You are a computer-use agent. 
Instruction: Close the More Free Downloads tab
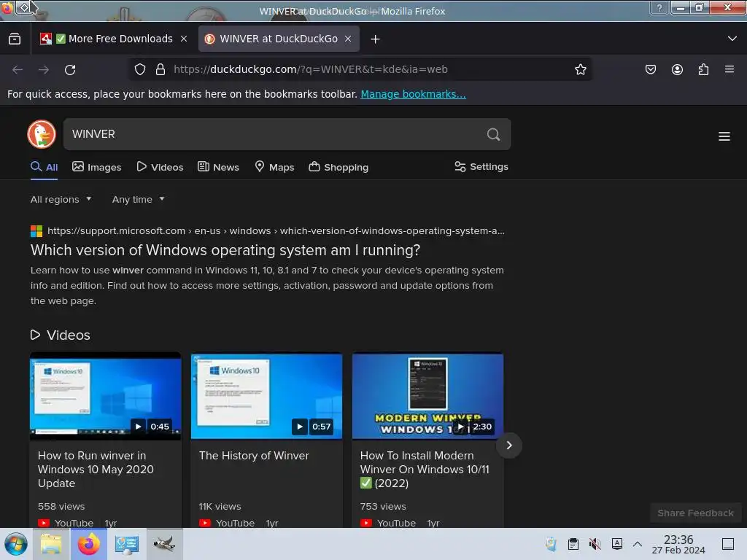(184, 39)
